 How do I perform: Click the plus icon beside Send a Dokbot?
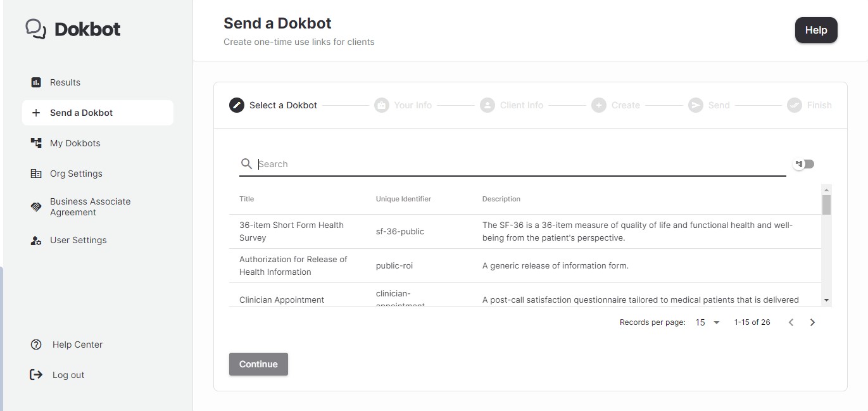click(x=36, y=113)
